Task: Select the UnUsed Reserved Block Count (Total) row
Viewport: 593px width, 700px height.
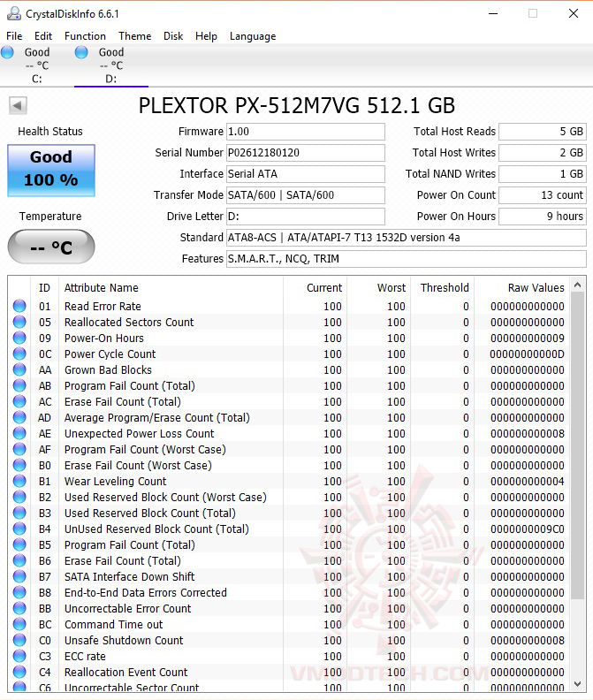Action: coord(289,529)
